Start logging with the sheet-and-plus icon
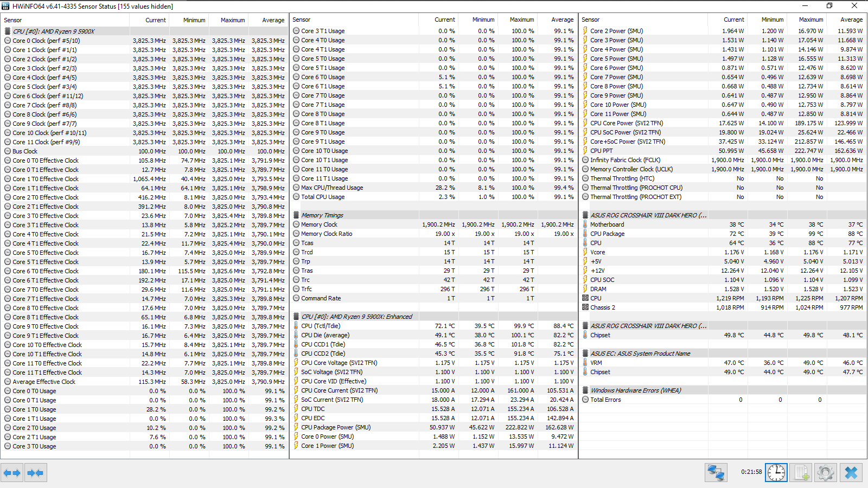This screenshot has height=488, width=868. 801,473
